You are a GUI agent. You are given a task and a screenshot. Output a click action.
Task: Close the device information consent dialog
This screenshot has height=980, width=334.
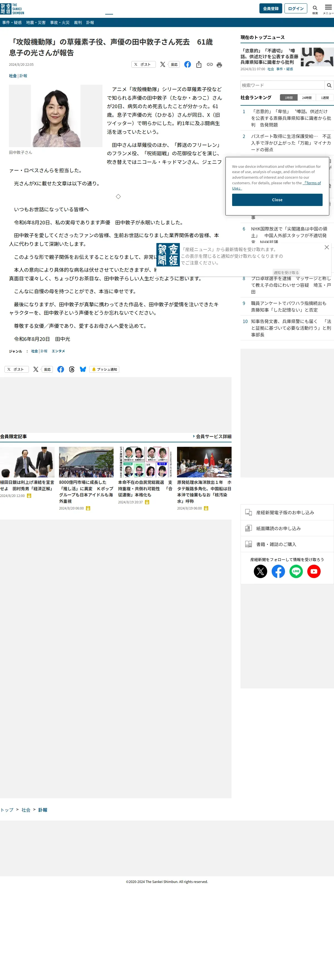[277, 200]
